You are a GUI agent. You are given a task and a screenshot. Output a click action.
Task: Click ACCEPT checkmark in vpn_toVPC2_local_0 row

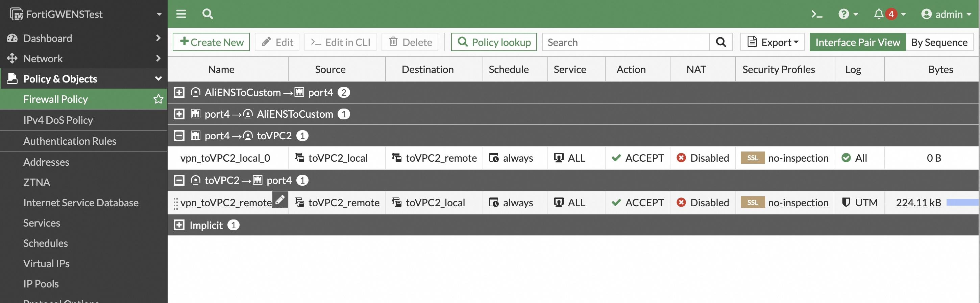(616, 158)
